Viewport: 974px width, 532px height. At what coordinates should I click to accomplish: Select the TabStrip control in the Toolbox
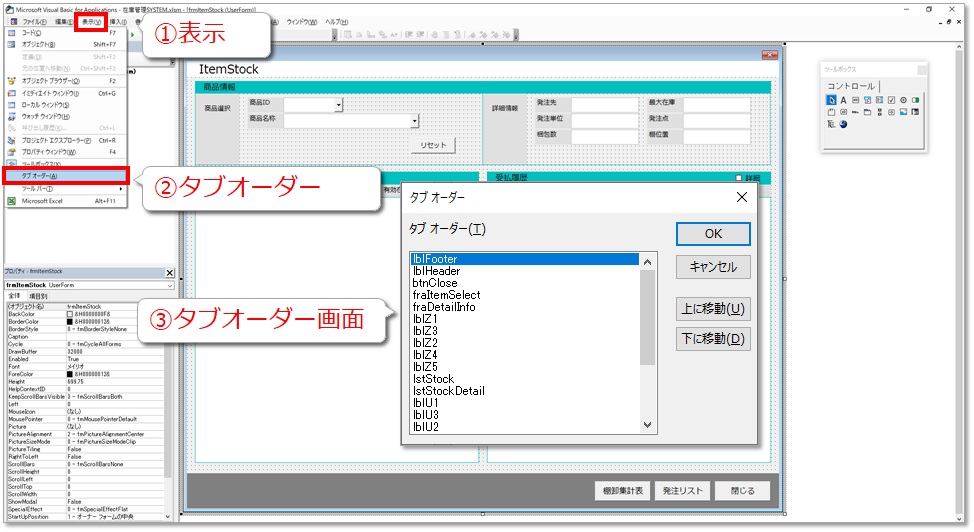pyautogui.click(x=855, y=112)
